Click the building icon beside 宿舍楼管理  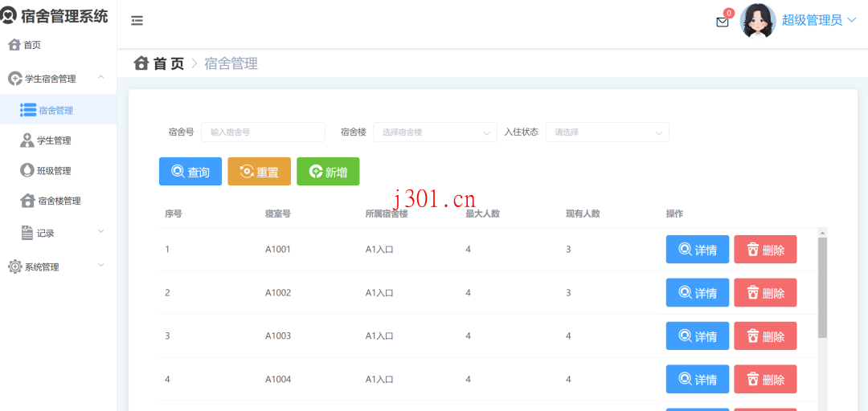(27, 200)
